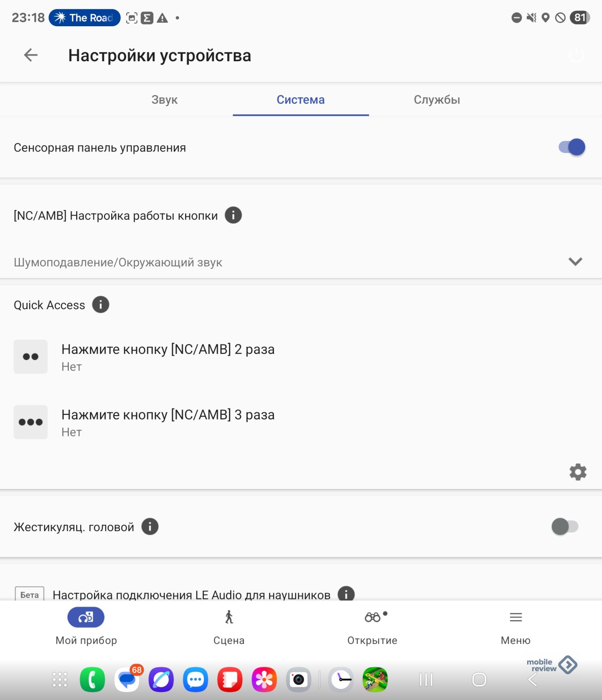Switch to the Звук tab
This screenshot has height=700, width=602.
[x=165, y=100]
